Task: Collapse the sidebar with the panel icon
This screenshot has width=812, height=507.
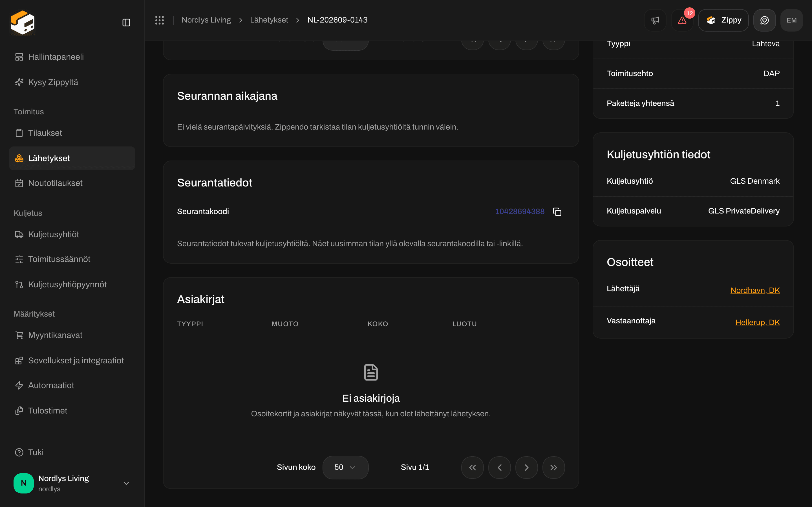Action: pyautogui.click(x=126, y=23)
